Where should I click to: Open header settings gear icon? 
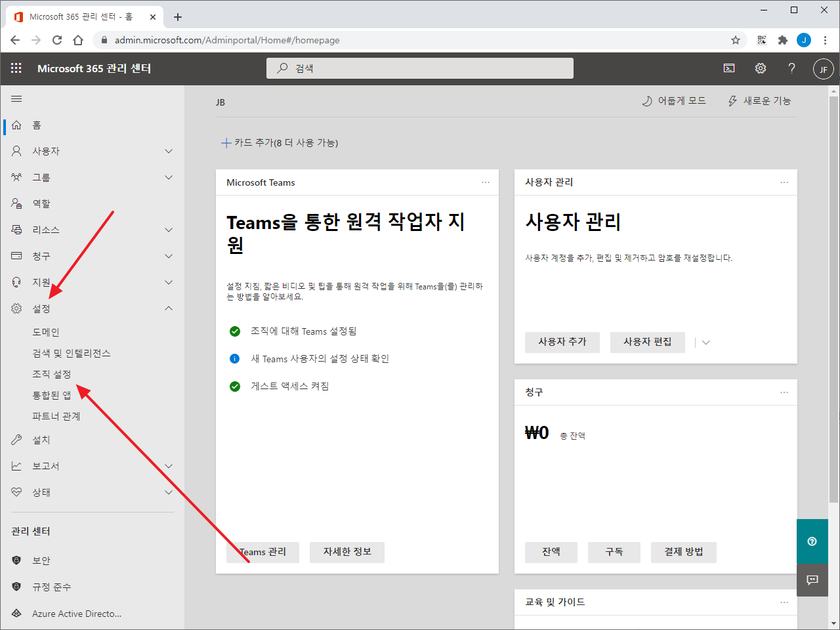coord(761,68)
